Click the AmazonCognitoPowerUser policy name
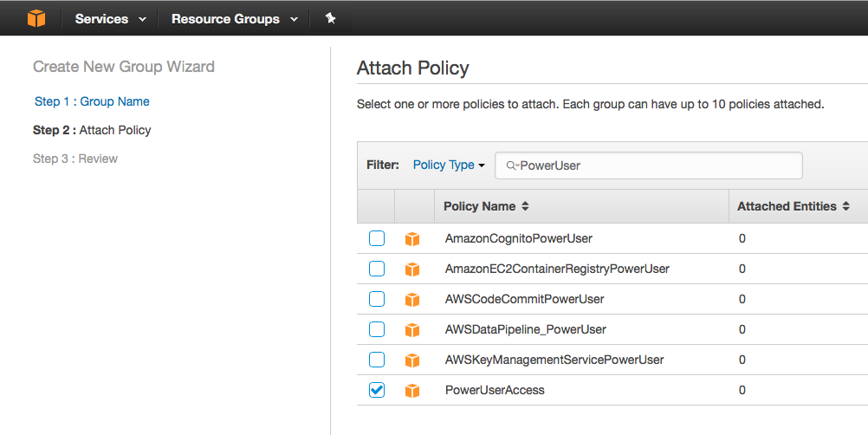 pyautogui.click(x=519, y=238)
